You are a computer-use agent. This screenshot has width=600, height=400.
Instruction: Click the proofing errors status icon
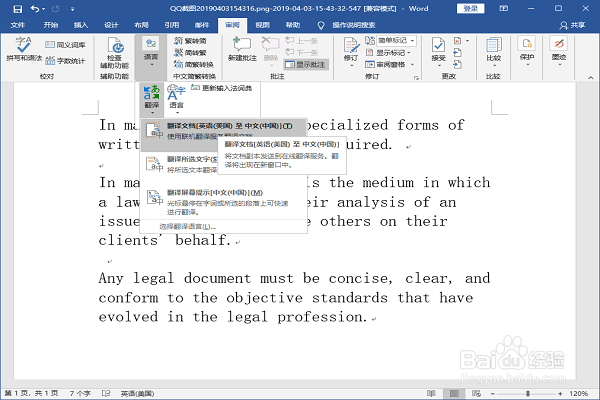pyautogui.click(x=106, y=393)
